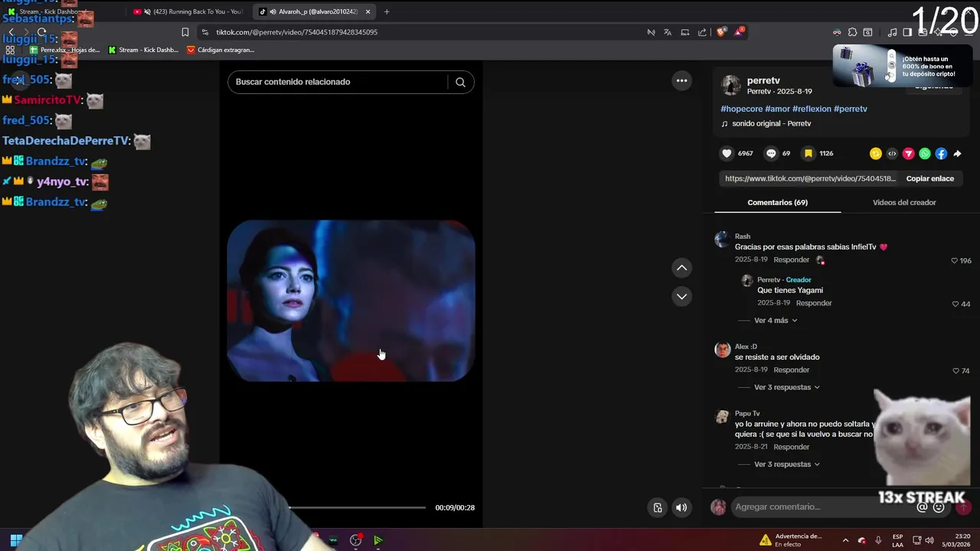This screenshot has height=551, width=980.
Task: Like Rash's comment with 196 likes
Action: coord(954,261)
